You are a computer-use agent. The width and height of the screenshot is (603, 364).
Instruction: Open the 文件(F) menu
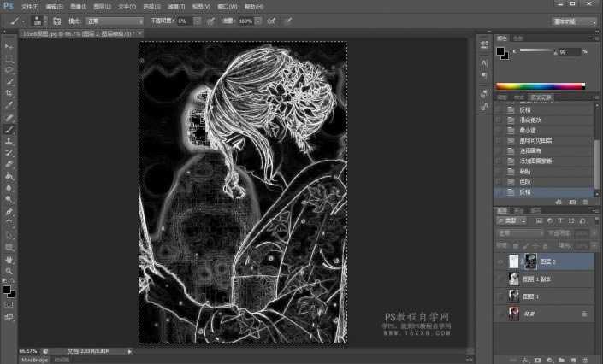tap(30, 6)
